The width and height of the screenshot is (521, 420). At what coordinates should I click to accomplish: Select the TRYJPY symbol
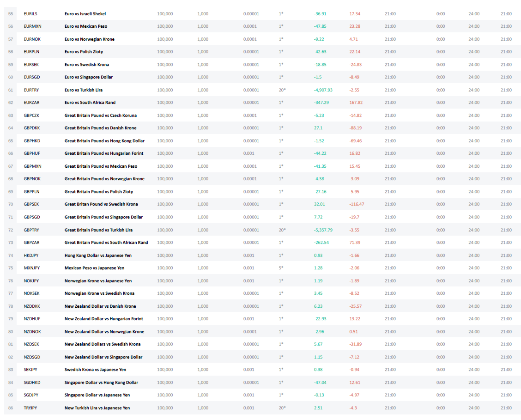pos(30,408)
